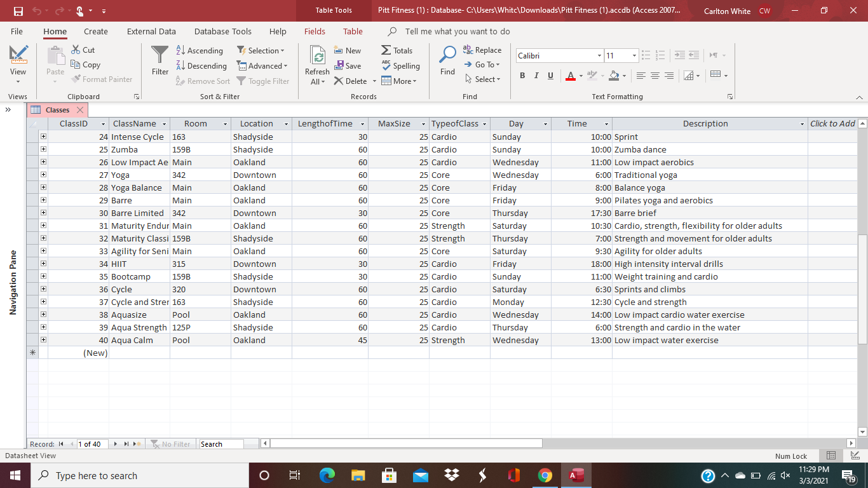The image size is (868, 488).
Task: Select the Fields tab under Table Tools
Action: click(x=315, y=31)
